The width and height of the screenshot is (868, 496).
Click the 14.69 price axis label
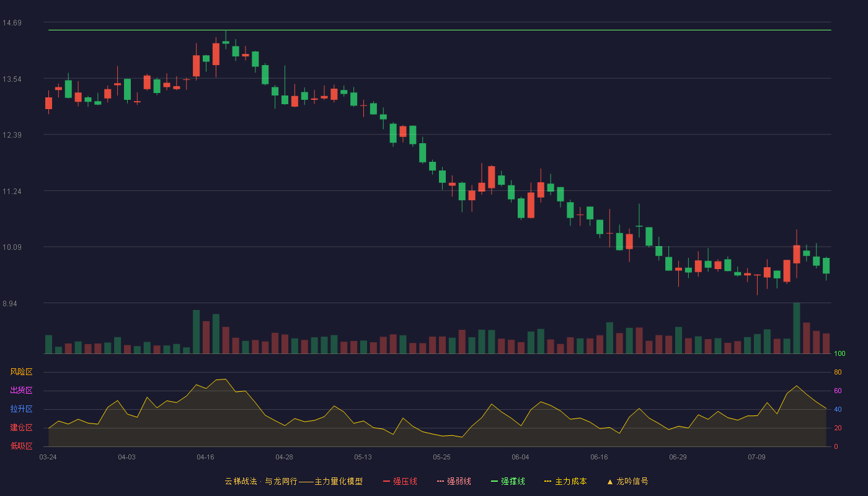(12, 23)
